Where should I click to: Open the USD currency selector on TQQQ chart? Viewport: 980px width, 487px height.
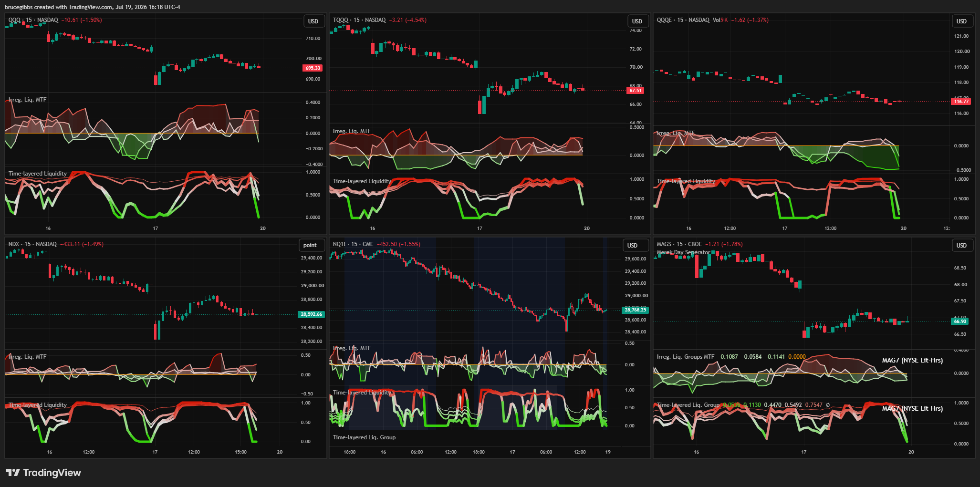click(637, 21)
